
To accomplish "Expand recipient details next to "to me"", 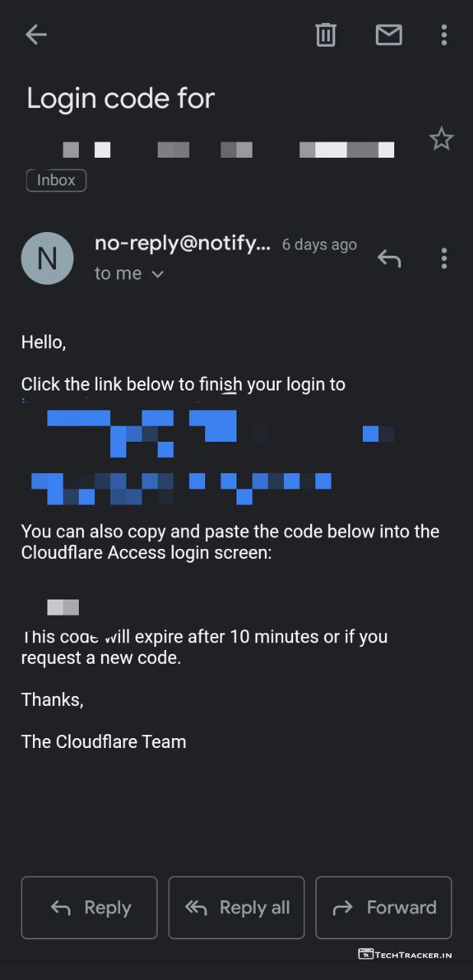I will tap(158, 274).
